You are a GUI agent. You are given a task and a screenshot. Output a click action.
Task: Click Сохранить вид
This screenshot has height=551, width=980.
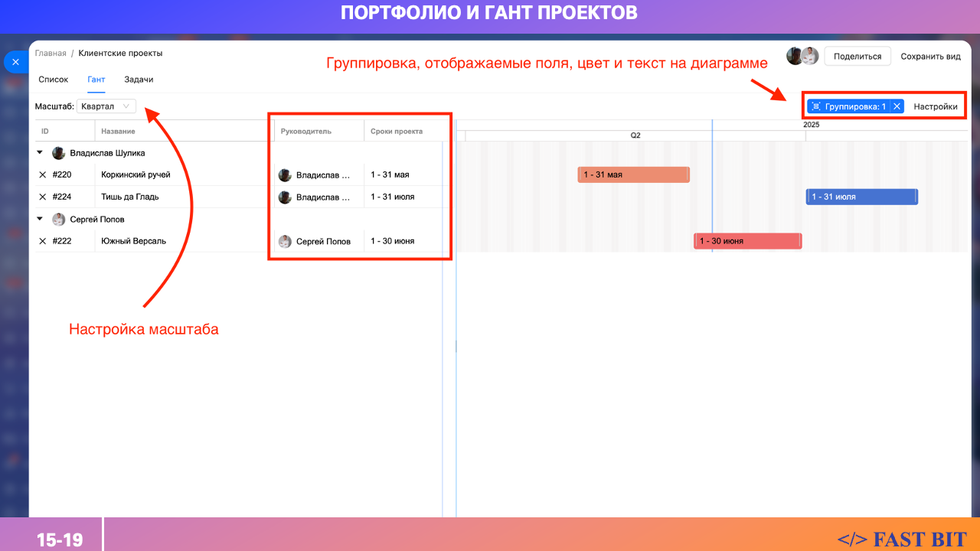(930, 57)
